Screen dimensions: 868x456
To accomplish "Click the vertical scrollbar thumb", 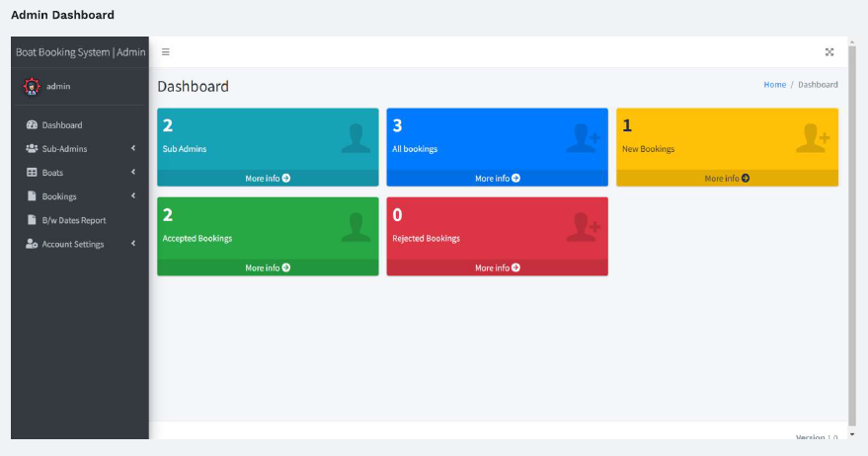I will tap(852, 235).
